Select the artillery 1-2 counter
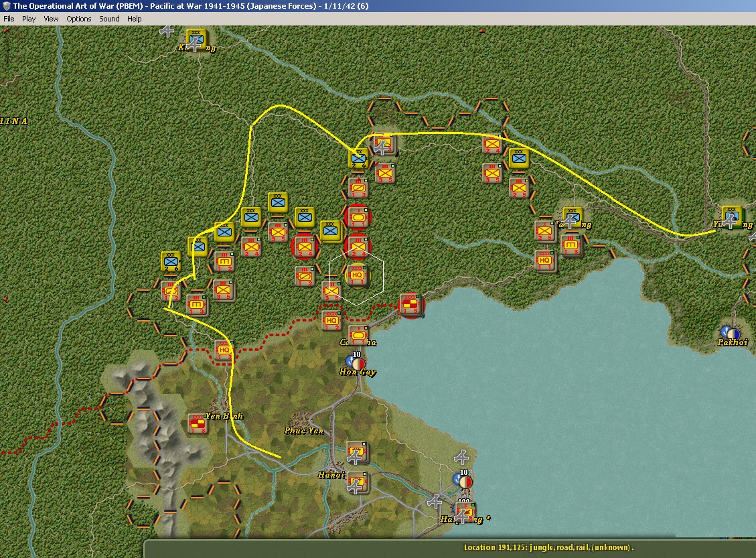The height and width of the screenshot is (558, 756). coord(224,261)
